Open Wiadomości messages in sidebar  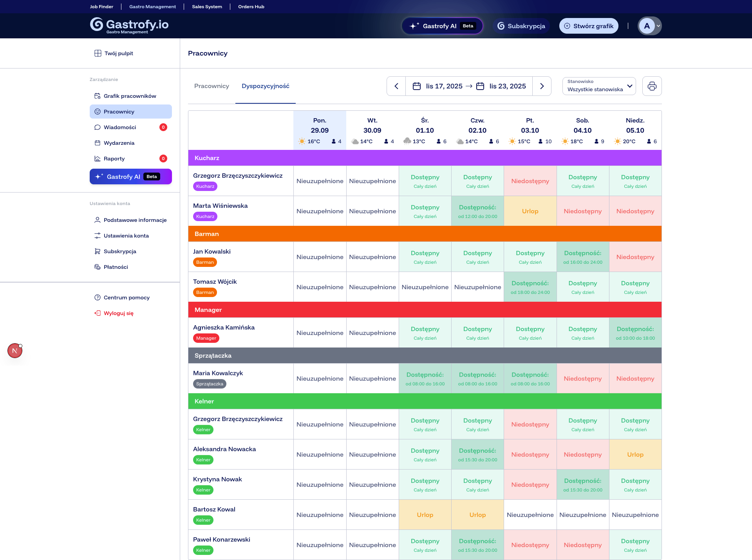pyautogui.click(x=120, y=127)
